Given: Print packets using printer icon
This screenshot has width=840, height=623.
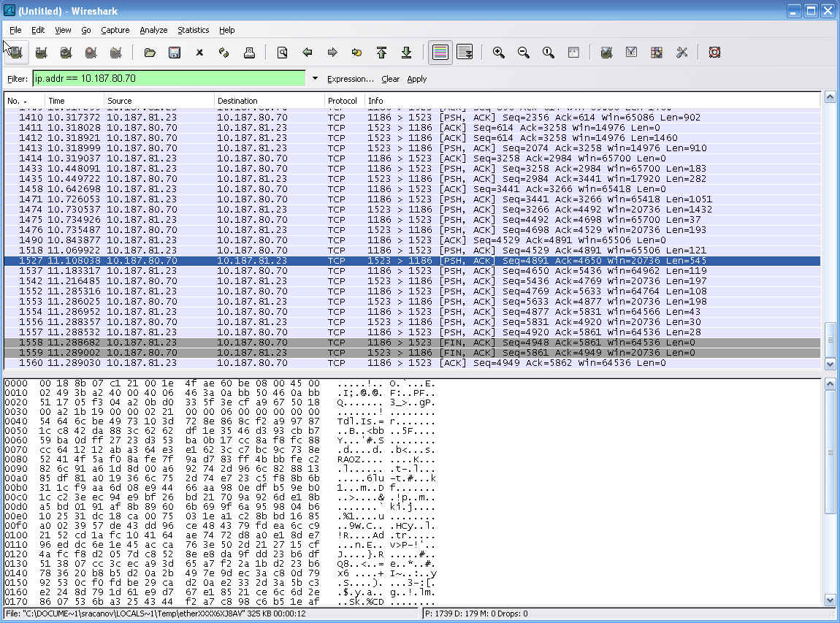Looking at the screenshot, I should (x=249, y=53).
